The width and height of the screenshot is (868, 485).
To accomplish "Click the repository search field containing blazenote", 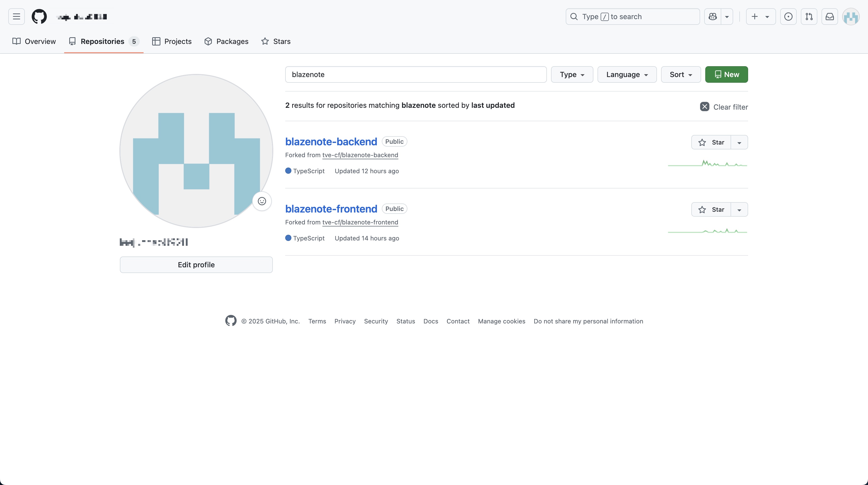I will 415,74.
